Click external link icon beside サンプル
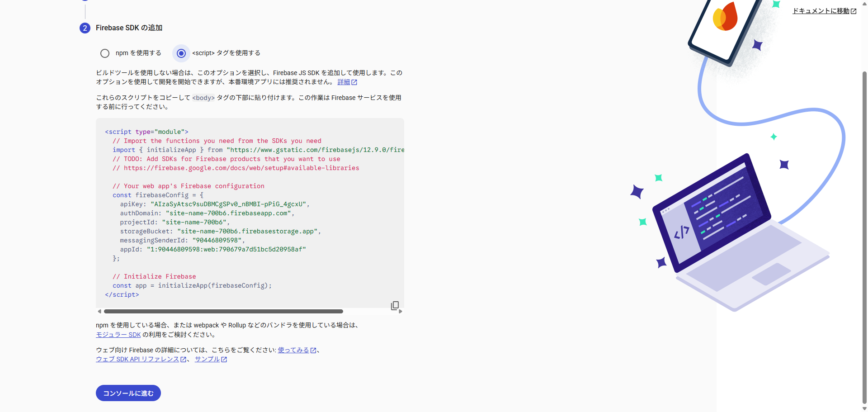This screenshot has height=412, width=868. pos(225,359)
